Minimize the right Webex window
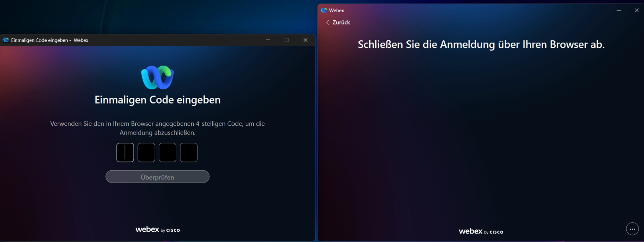 point(619,10)
